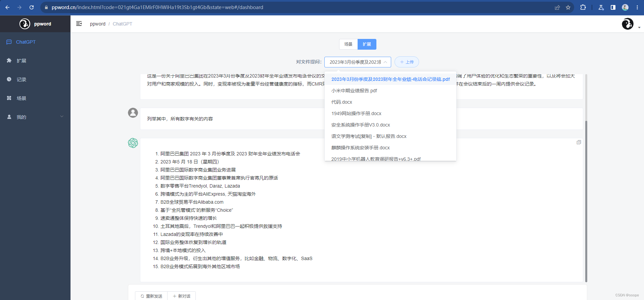Select 小米中期业绩报告.pdf from the list
Viewport: 644px width, 300px height.
390,91
